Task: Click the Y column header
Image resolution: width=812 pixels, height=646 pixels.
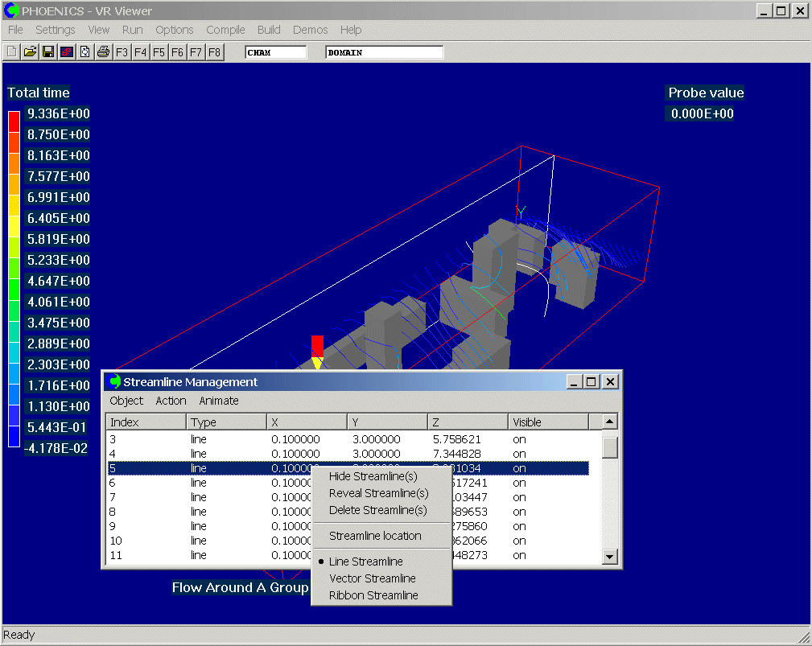Action: coord(388,422)
